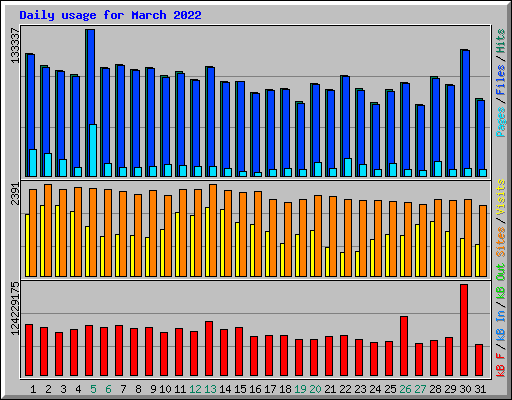Click the yellow visits bar for day 2
512x400 pixels.
coord(42,241)
